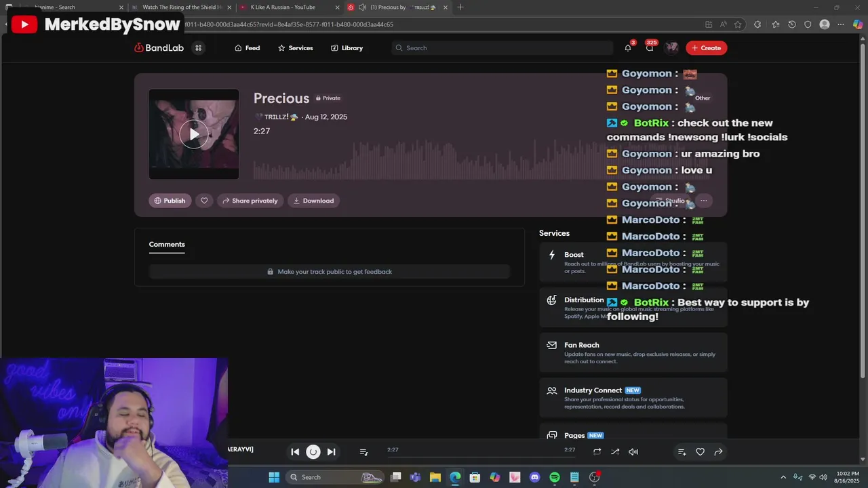868x488 pixels.
Task: Play the Precious track from cover art
Action: [x=194, y=134]
